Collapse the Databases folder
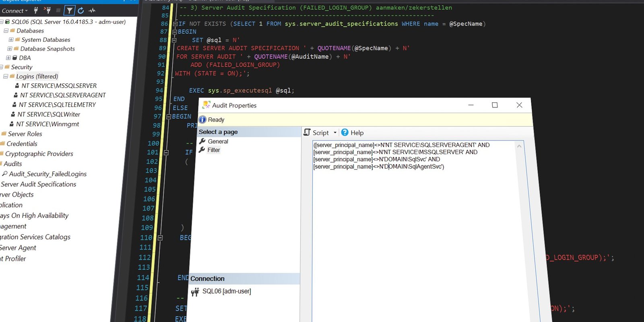The height and width of the screenshot is (322, 644). pos(6,31)
